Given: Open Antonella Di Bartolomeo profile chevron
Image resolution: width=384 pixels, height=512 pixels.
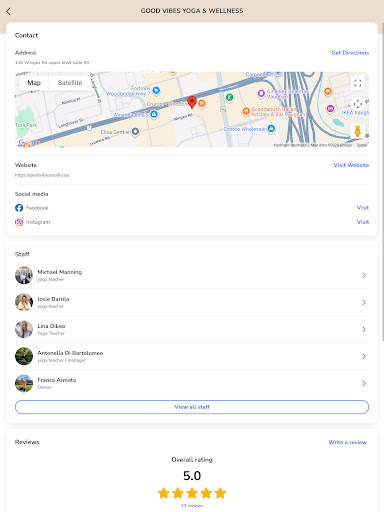Looking at the screenshot, I should tap(364, 356).
